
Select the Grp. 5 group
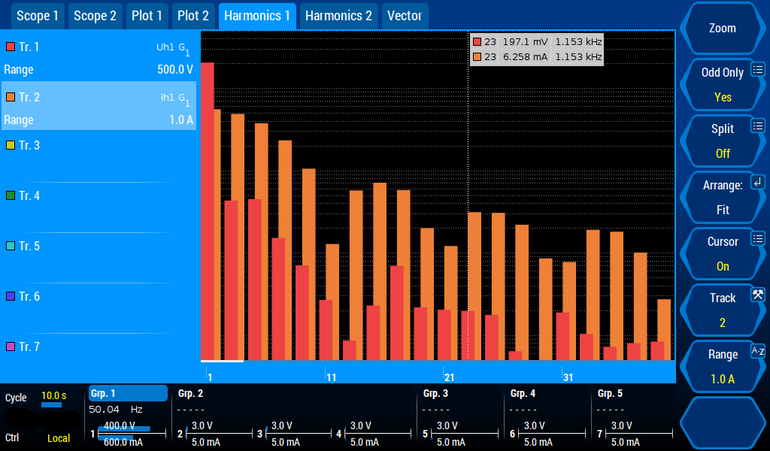[610, 394]
